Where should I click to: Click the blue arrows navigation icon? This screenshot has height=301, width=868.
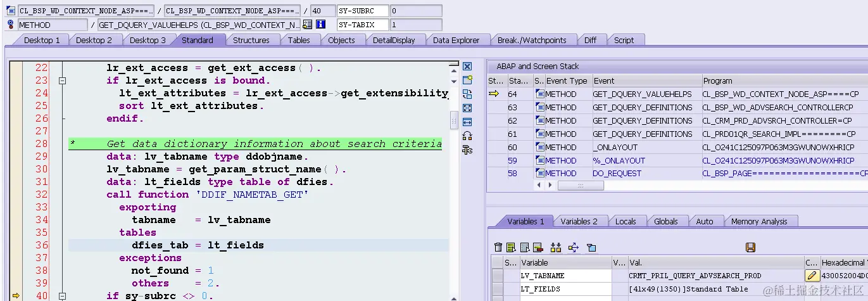pyautogui.click(x=574, y=247)
